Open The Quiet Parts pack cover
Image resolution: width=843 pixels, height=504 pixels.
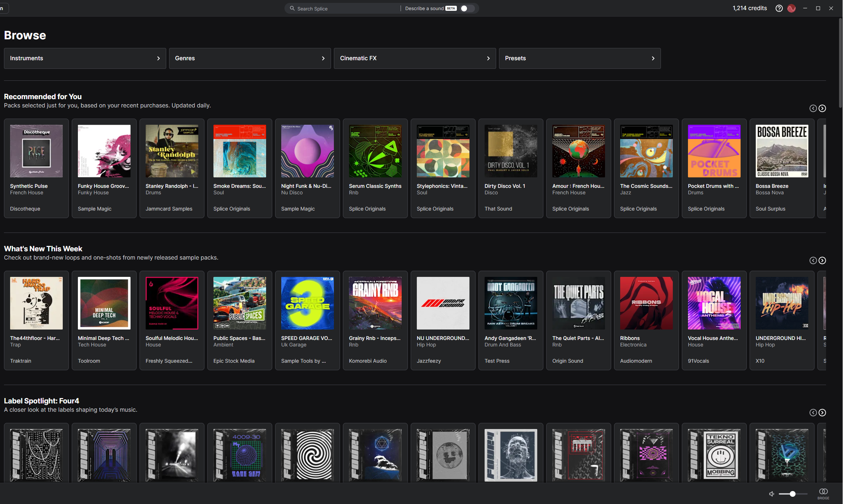click(579, 303)
